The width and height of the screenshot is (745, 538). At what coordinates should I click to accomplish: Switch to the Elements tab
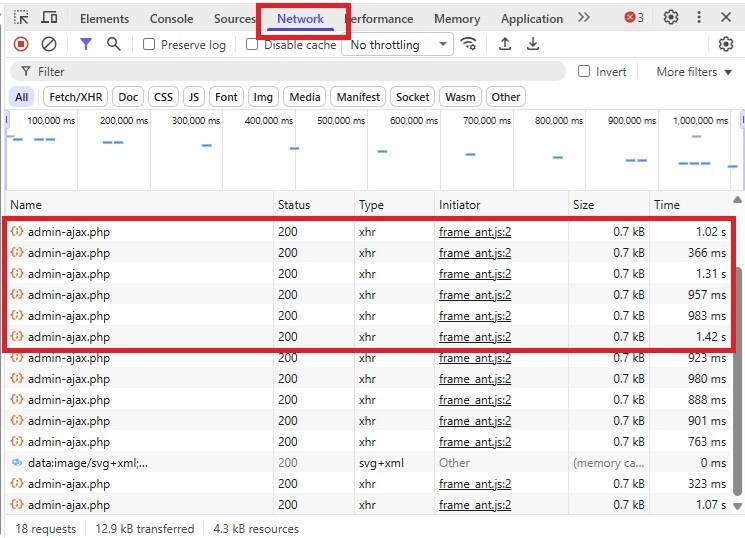click(x=105, y=19)
